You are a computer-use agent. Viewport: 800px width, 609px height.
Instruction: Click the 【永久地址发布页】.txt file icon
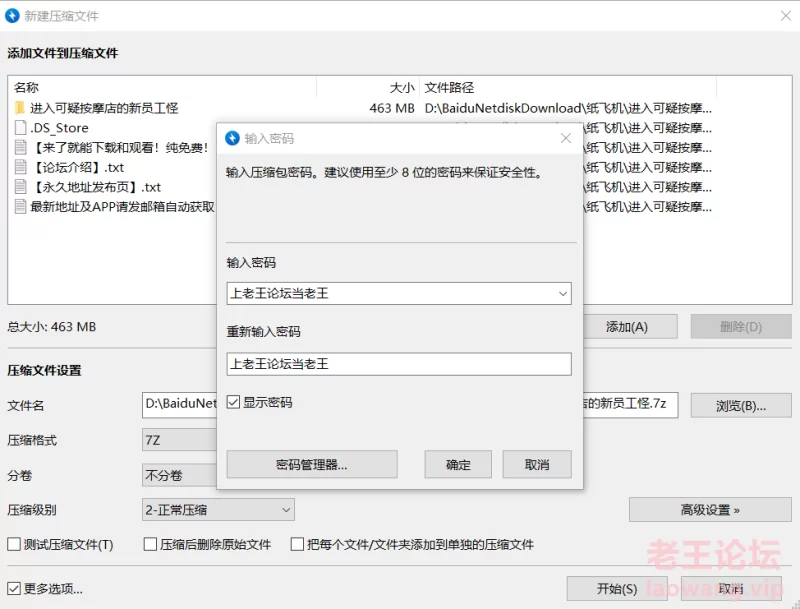[20, 187]
